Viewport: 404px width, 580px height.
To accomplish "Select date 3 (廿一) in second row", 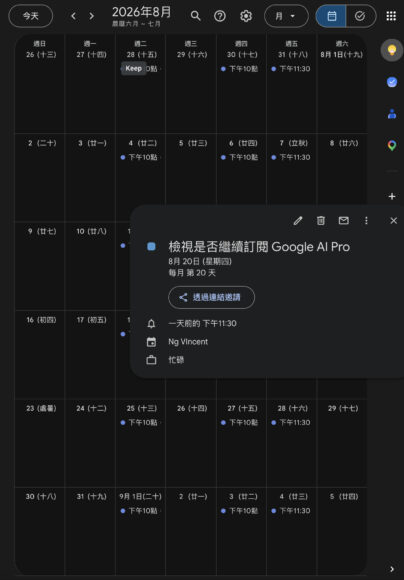I will [91, 143].
